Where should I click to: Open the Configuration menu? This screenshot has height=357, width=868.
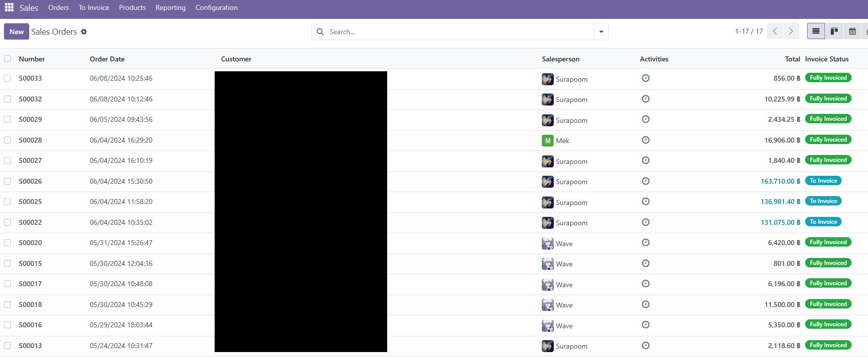click(216, 7)
